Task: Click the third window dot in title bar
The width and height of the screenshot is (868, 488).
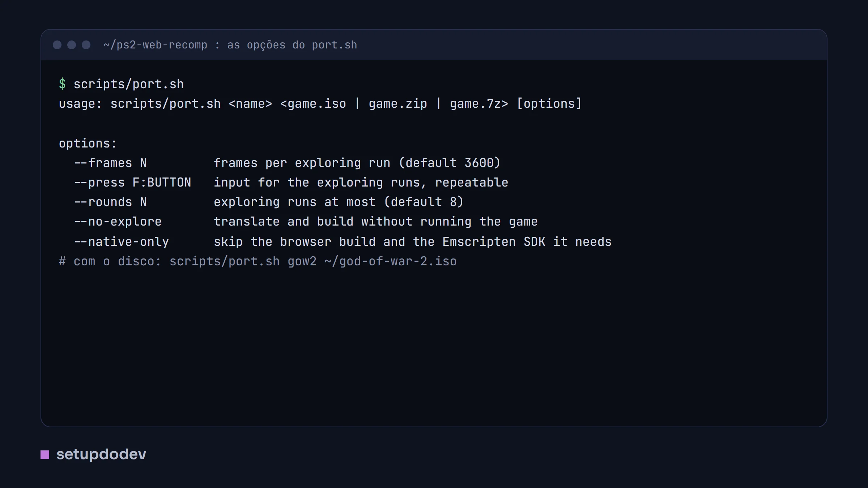Action: click(x=86, y=45)
